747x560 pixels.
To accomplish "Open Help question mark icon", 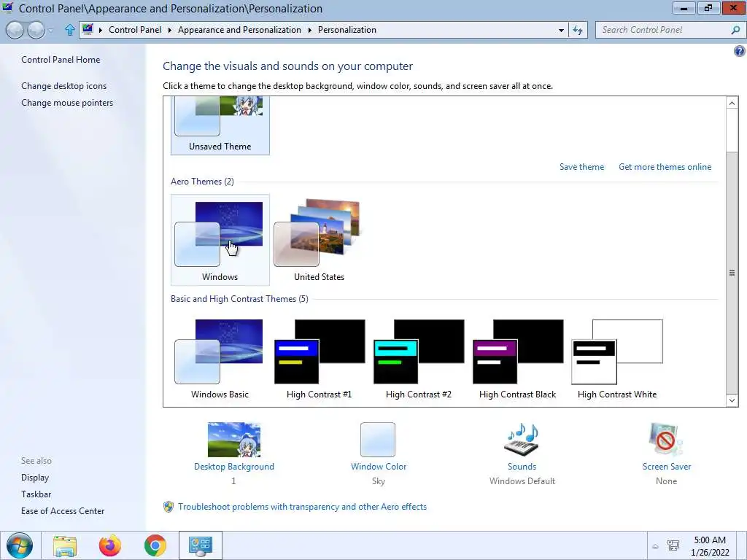I will 740,51.
